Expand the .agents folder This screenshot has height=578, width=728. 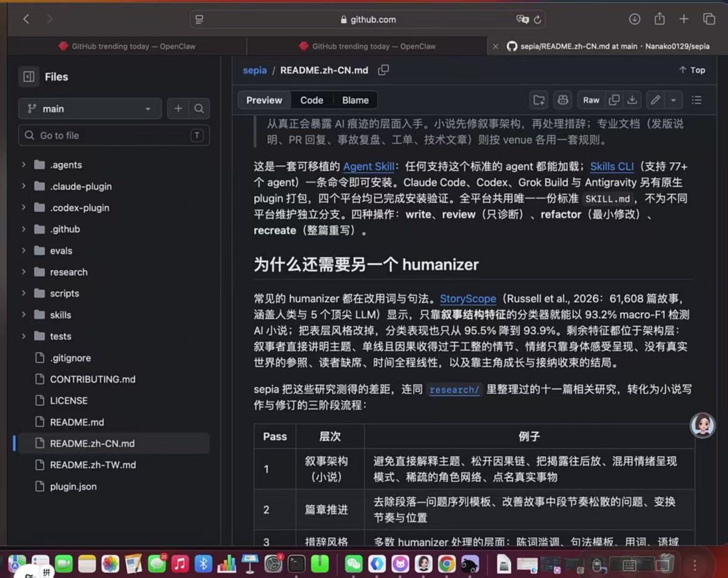(24, 165)
